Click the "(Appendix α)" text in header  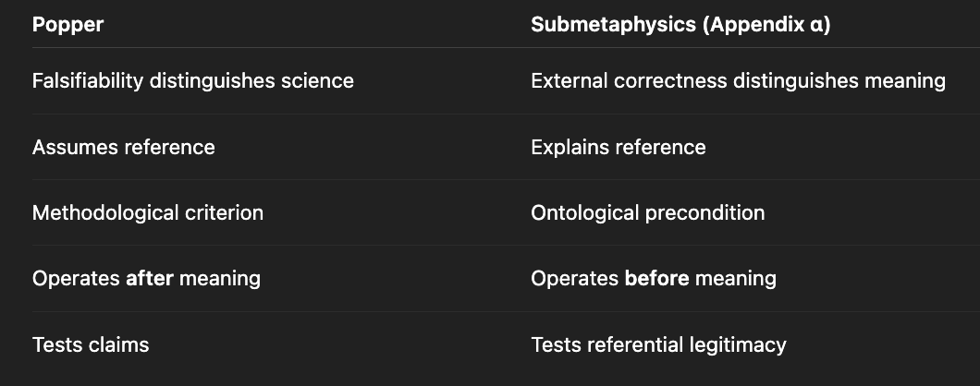(766, 25)
